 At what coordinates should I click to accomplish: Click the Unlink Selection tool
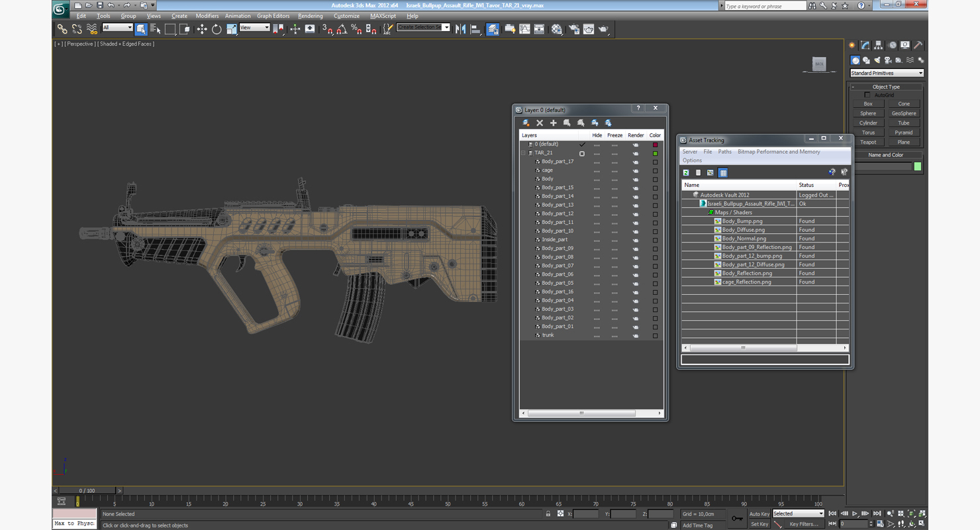pos(77,29)
